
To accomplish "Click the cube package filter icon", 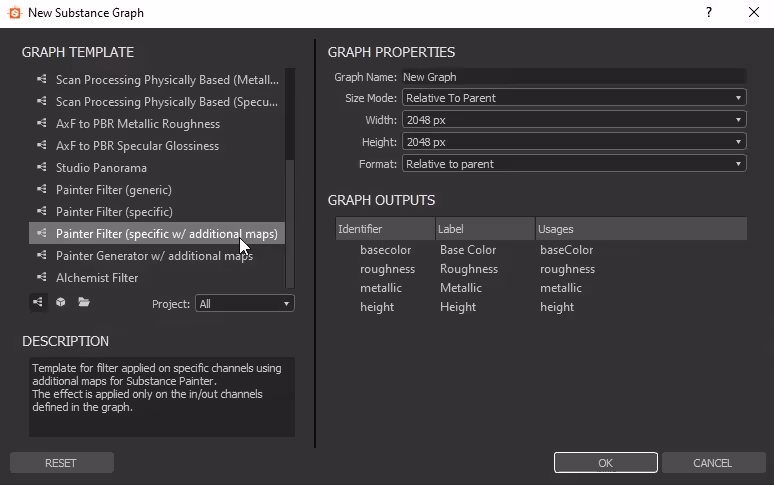I will 60,302.
